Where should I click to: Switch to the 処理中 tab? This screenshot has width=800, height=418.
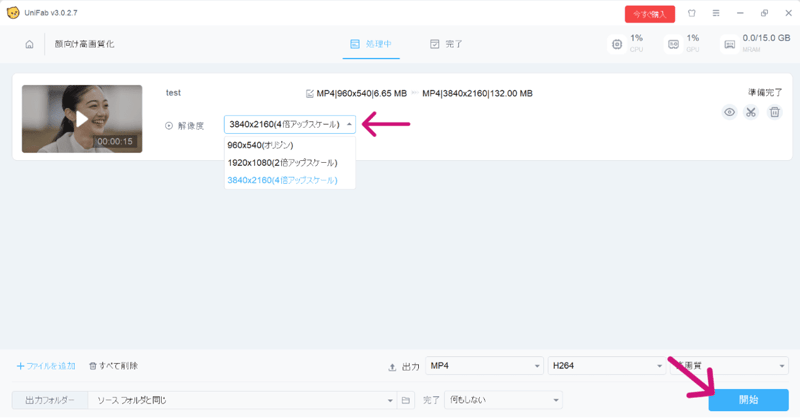coord(371,44)
